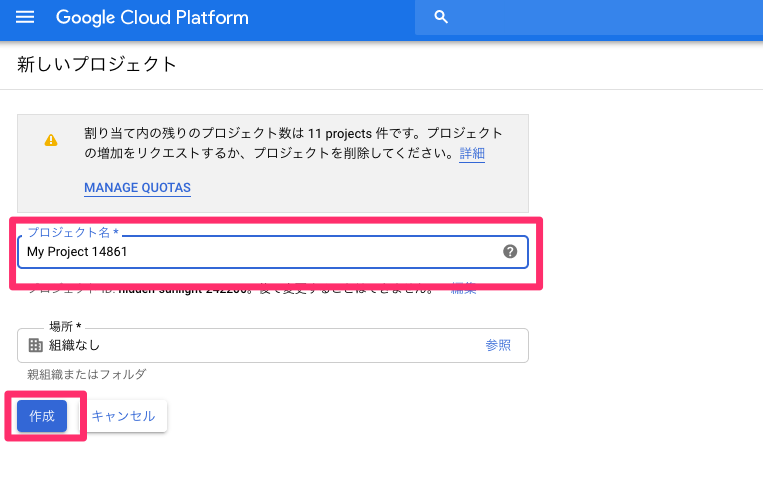This screenshot has height=496, width=763.
Task: Click the 親組織またはフォルダ helper text
Action: pyautogui.click(x=87, y=374)
